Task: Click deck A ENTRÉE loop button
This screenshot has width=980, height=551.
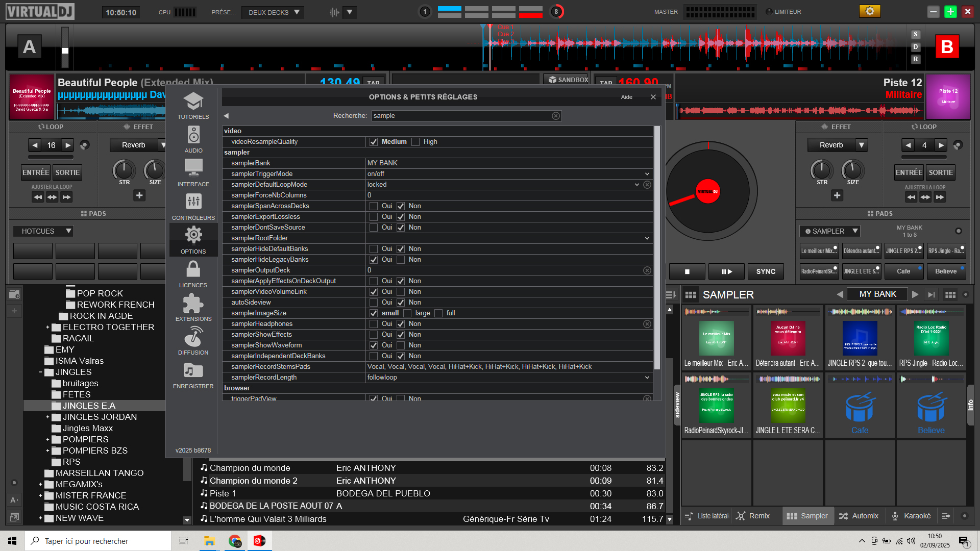Action: [x=36, y=172]
